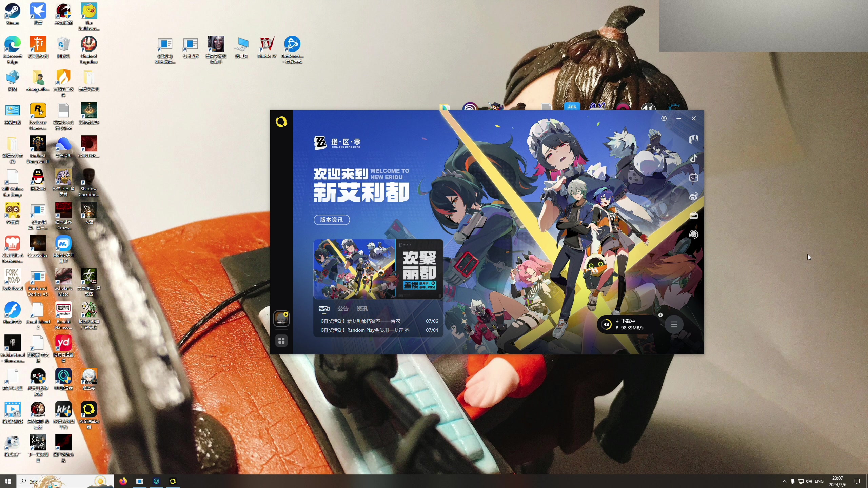The image size is (868, 488).
Task: Switch to the 资讯 tab
Action: tap(362, 309)
